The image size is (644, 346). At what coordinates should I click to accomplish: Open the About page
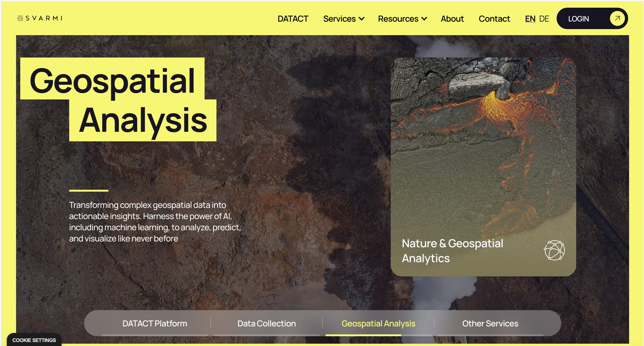pyautogui.click(x=452, y=19)
